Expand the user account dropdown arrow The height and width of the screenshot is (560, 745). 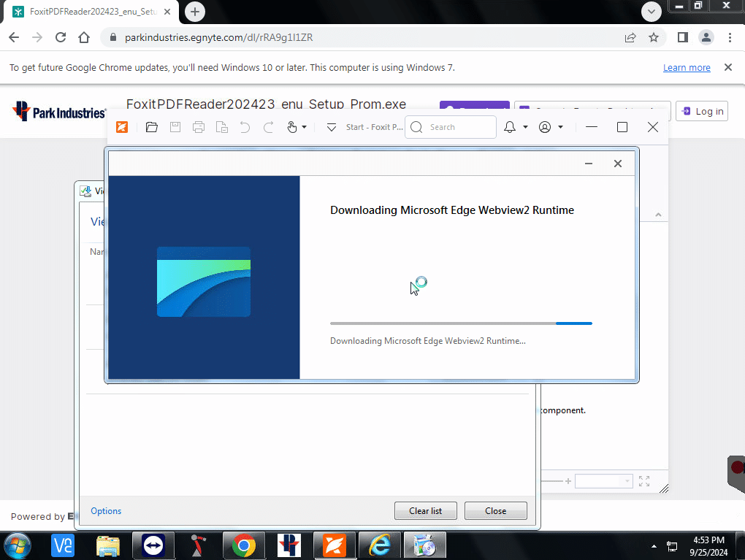tap(560, 127)
